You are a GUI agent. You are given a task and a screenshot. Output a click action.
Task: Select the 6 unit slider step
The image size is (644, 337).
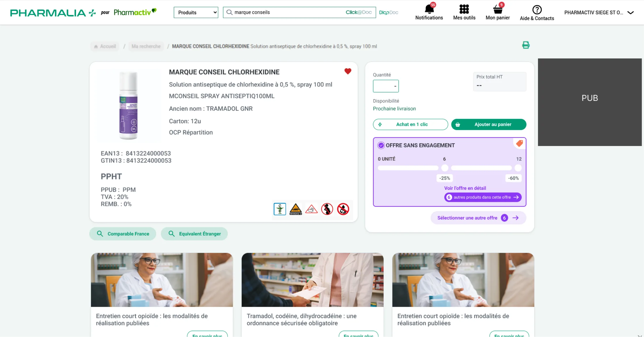pyautogui.click(x=445, y=168)
